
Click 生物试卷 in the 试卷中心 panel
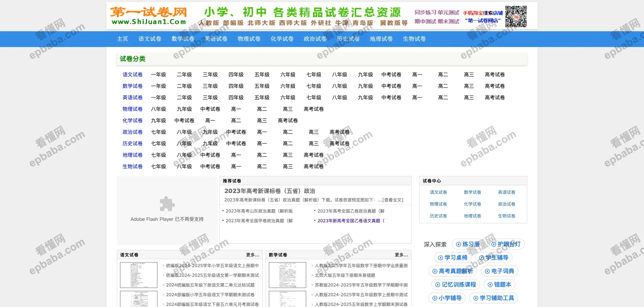[x=507, y=216]
